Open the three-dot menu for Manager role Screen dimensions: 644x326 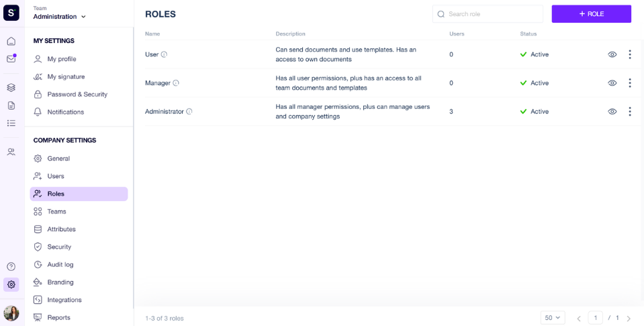click(x=630, y=83)
